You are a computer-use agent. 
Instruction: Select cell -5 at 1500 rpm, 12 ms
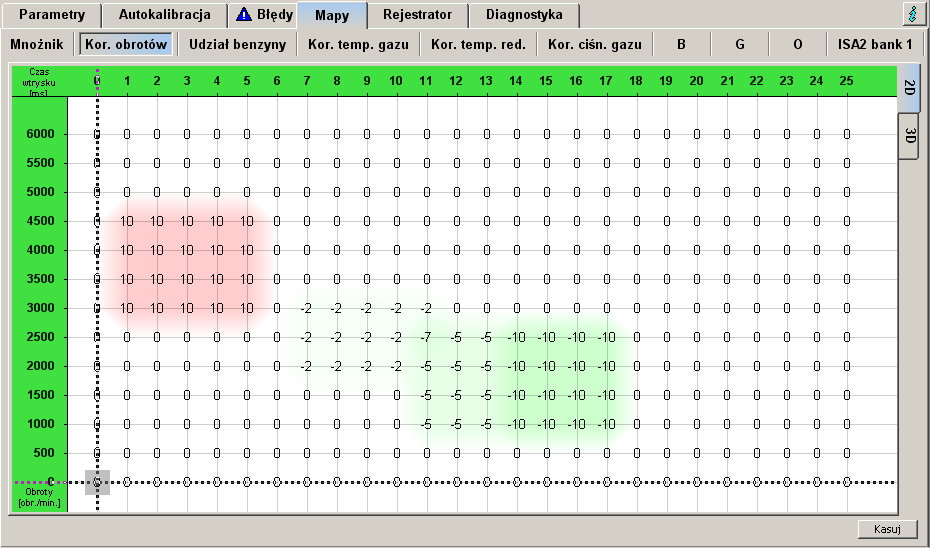pos(456,395)
